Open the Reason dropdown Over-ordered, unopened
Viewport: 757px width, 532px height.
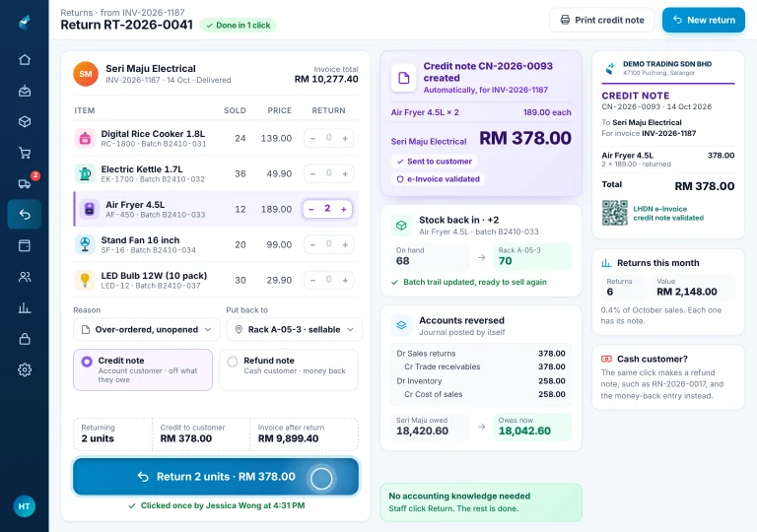click(146, 330)
